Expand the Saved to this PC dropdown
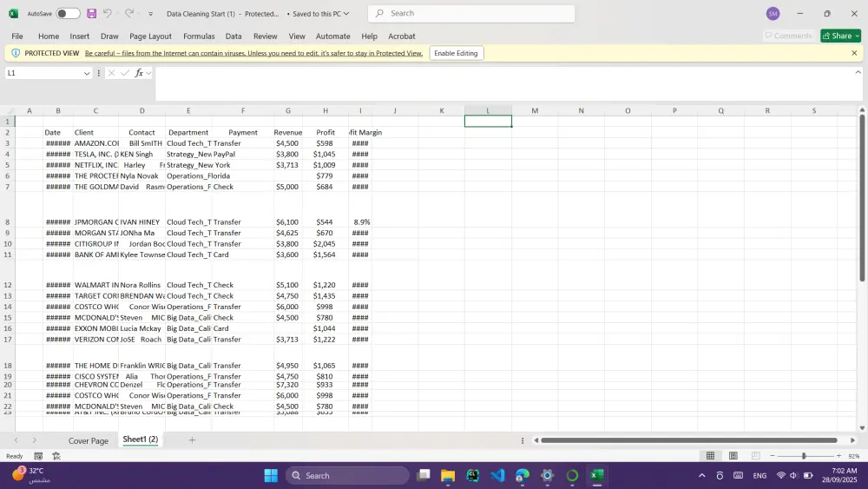Viewport: 868px width, 489px height. [x=346, y=13]
